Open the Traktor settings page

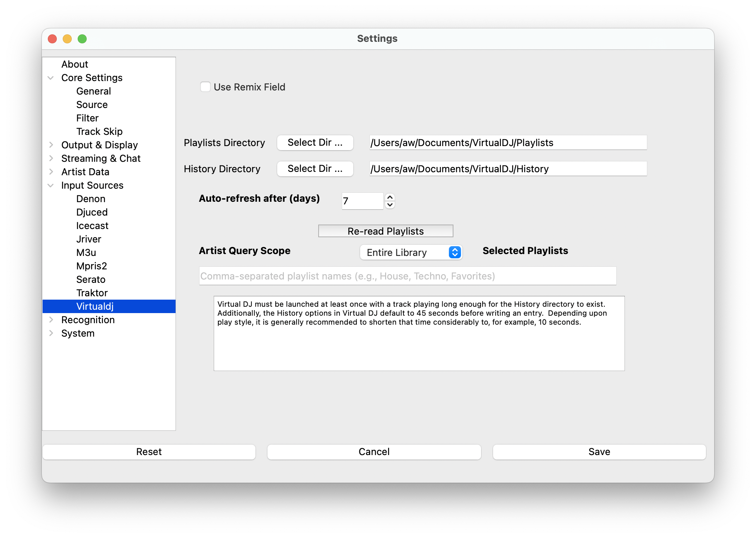pos(92,293)
